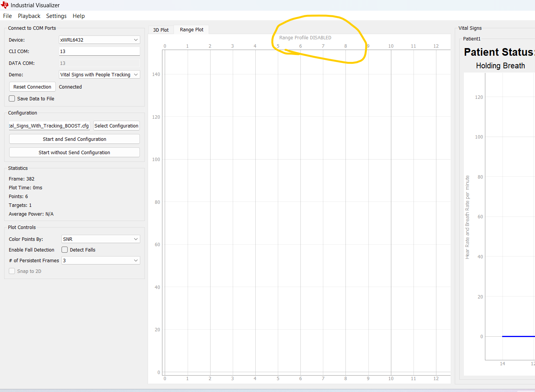Expand the Device dropdown showing xWRL6432
Viewport: 535px width, 392px height.
(99, 40)
